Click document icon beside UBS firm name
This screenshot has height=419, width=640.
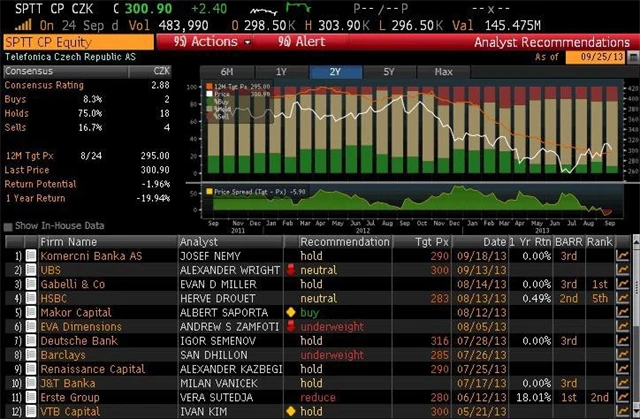click(x=29, y=270)
